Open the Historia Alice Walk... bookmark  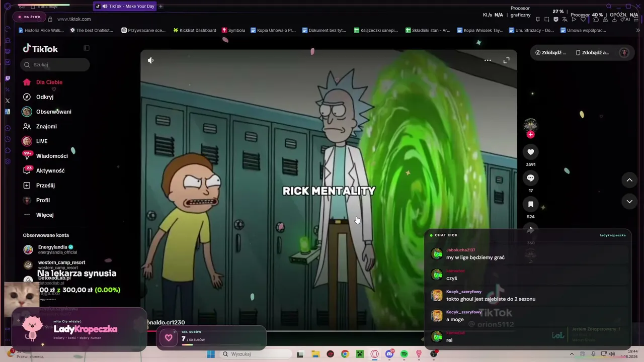point(41,30)
